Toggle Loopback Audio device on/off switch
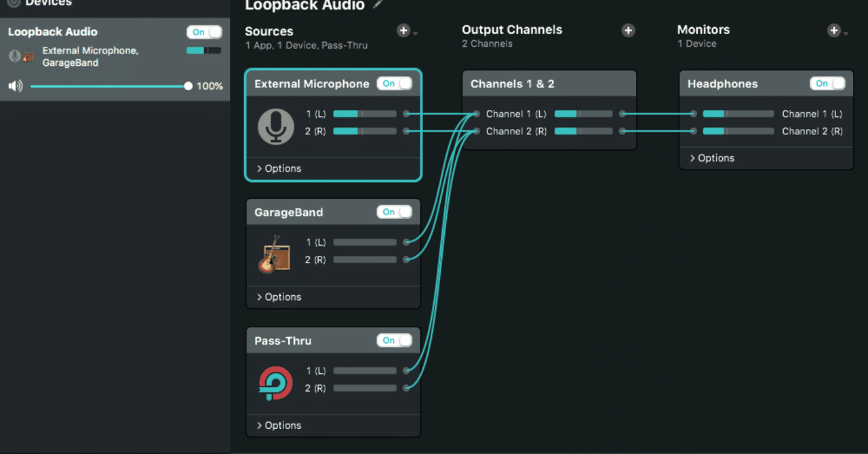Viewport: 868px width, 454px height. [x=204, y=32]
